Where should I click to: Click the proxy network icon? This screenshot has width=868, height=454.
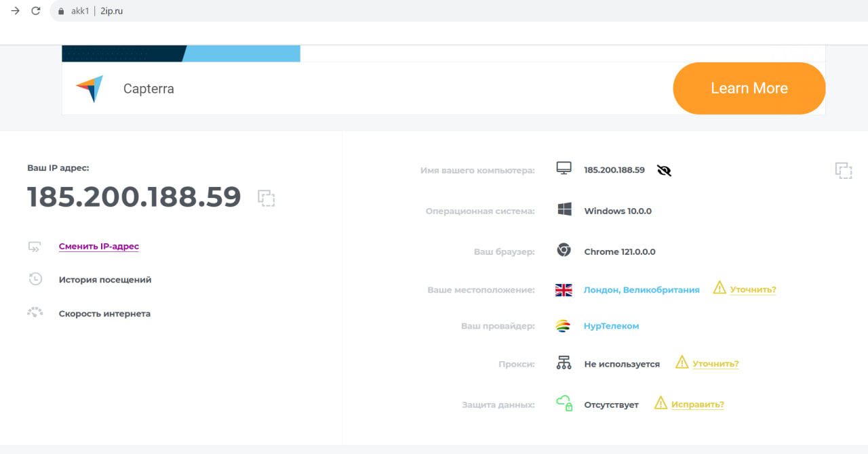click(x=564, y=363)
